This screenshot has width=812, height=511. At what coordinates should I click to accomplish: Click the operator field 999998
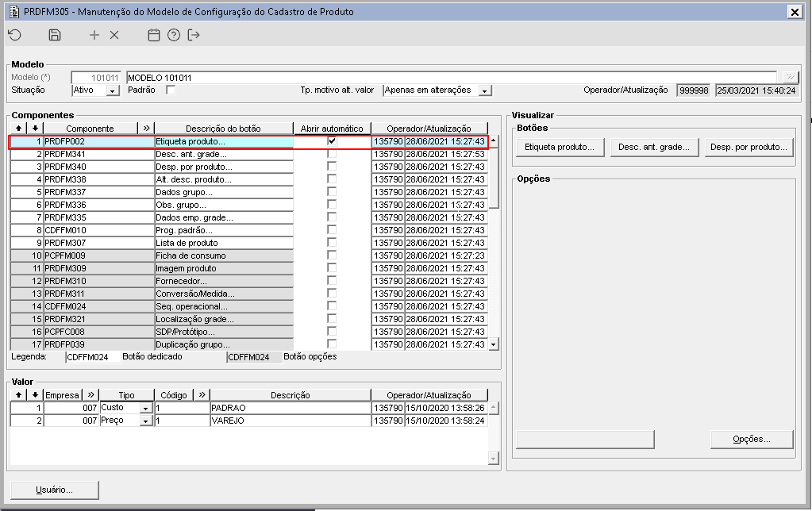[694, 90]
